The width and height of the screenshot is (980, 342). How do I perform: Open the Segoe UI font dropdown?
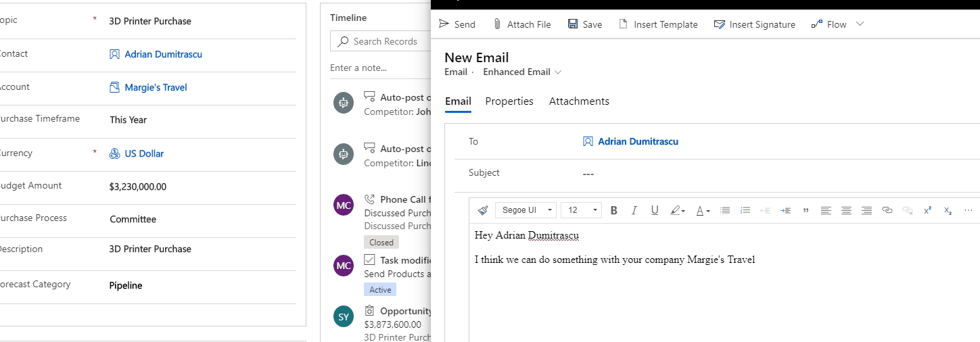pos(526,210)
